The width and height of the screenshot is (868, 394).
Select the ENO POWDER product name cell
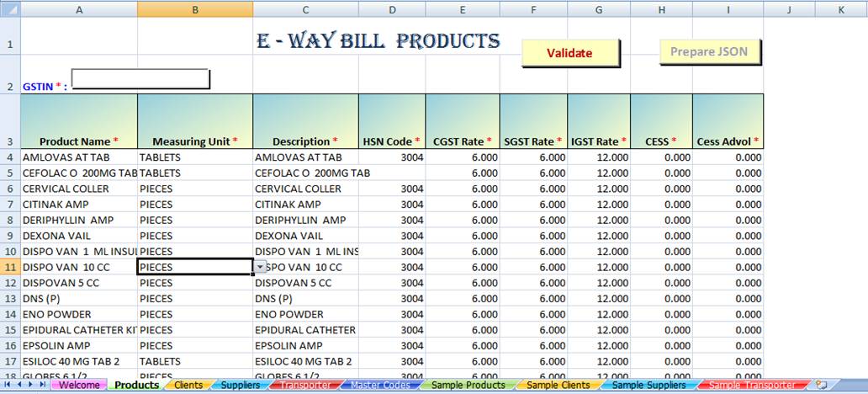click(78, 314)
